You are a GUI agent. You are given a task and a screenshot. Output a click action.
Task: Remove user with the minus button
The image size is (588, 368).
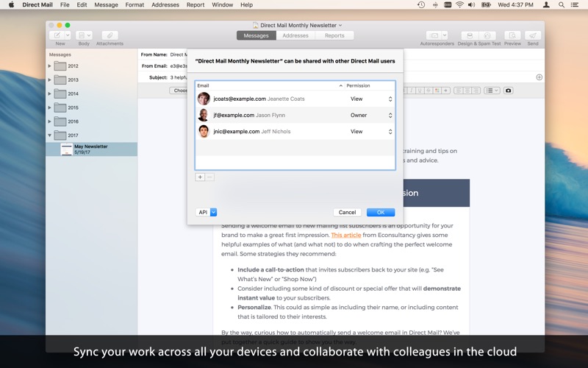[x=209, y=177]
